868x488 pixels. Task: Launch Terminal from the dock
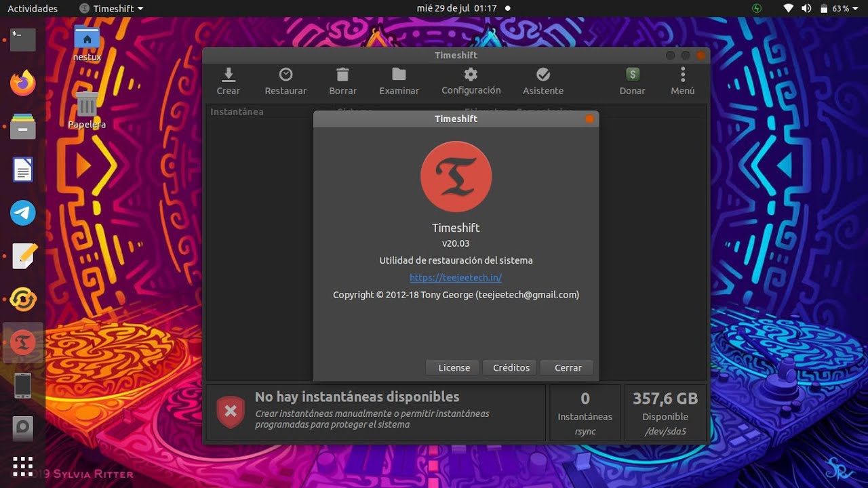[x=22, y=40]
